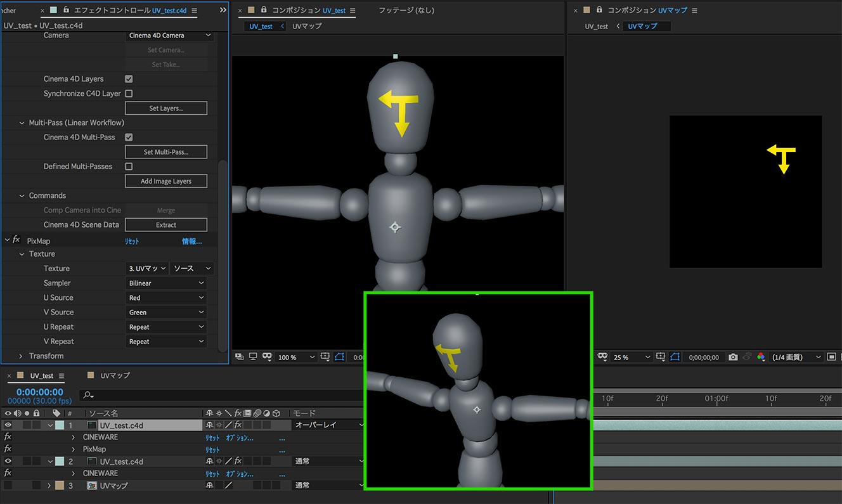Hide layer 1 UV_test.c4d with its eye icon
Image resolution: width=842 pixels, height=504 pixels.
[x=8, y=425]
